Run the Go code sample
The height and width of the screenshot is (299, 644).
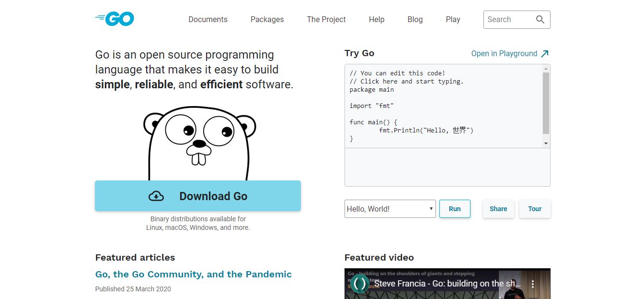pyautogui.click(x=454, y=209)
